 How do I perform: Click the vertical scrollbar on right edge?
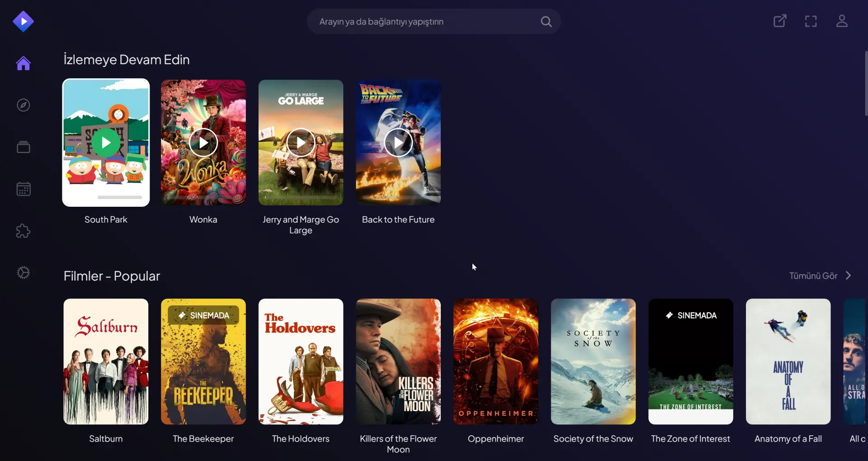(x=866, y=84)
